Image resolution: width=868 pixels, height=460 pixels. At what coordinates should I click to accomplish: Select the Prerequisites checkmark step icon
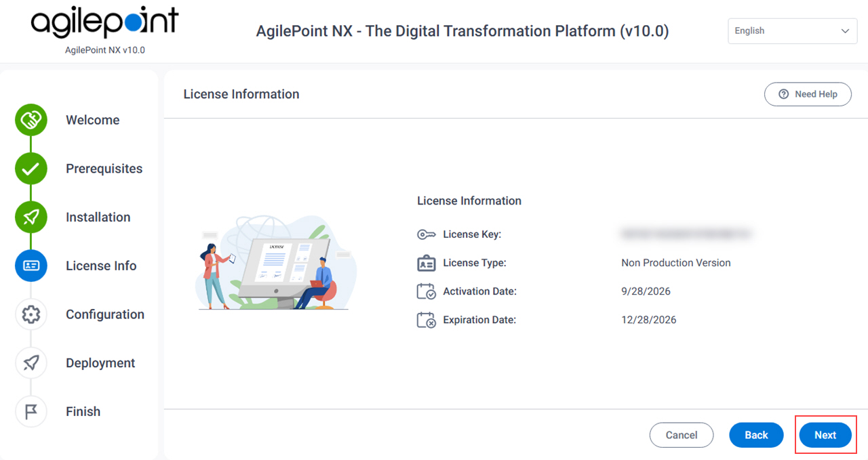click(x=31, y=169)
